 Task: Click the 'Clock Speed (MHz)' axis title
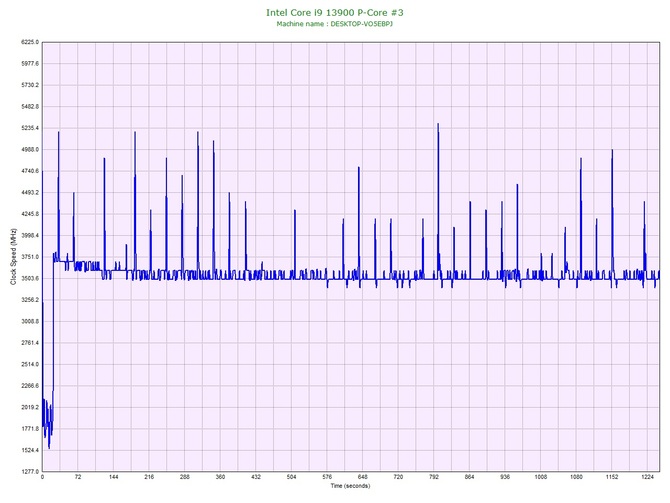(13, 257)
